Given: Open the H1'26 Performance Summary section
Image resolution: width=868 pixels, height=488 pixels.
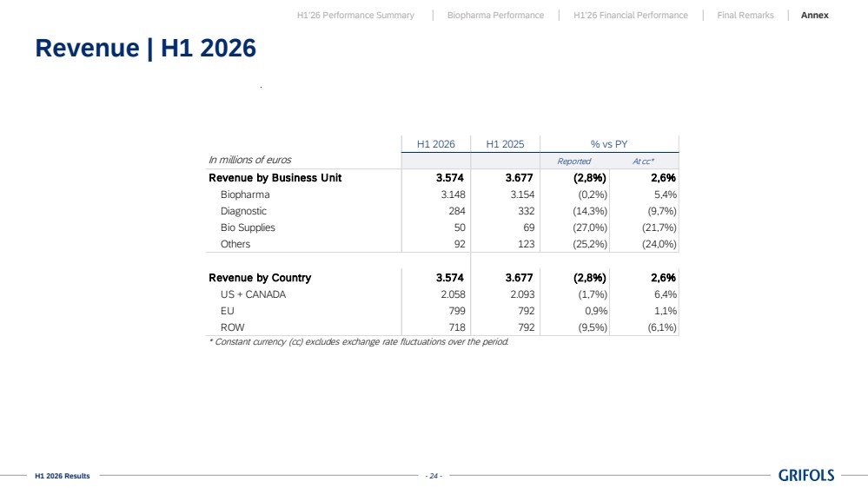Looking at the screenshot, I should click(355, 16).
